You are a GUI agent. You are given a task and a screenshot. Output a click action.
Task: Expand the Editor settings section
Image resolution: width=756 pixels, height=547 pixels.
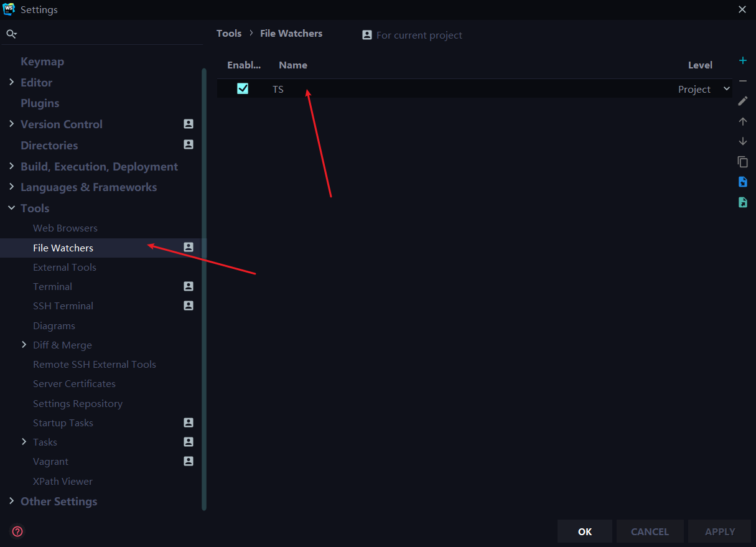click(x=11, y=82)
